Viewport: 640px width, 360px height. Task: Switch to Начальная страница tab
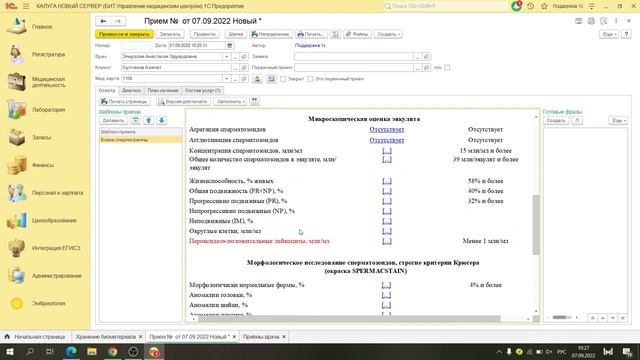click(x=35, y=337)
